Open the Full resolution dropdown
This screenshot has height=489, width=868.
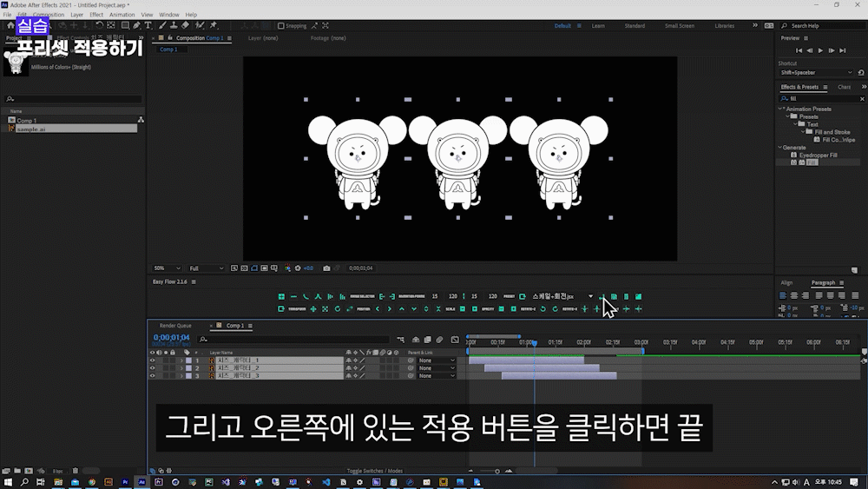tap(207, 268)
